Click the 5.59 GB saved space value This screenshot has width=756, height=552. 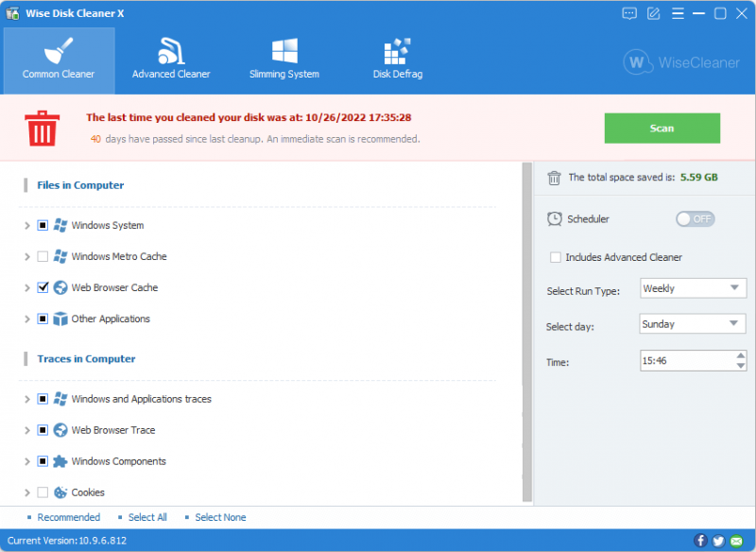[x=698, y=178]
